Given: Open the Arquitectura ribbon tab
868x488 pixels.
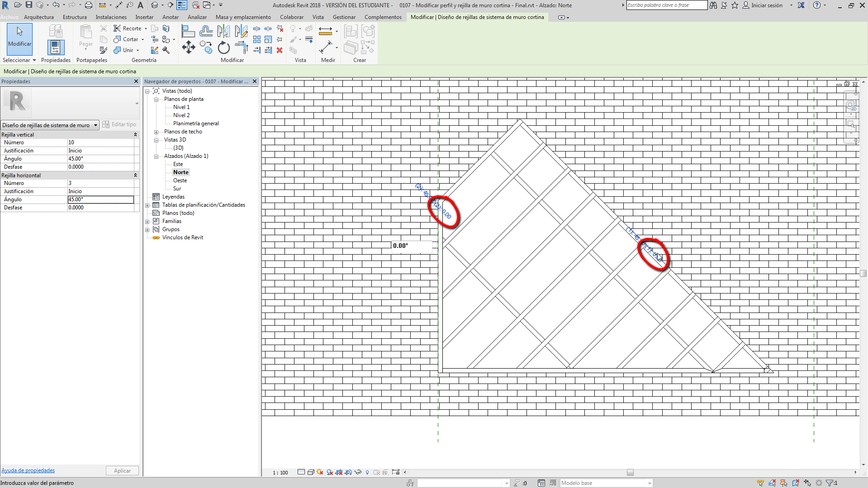Looking at the screenshot, I should click(x=39, y=17).
